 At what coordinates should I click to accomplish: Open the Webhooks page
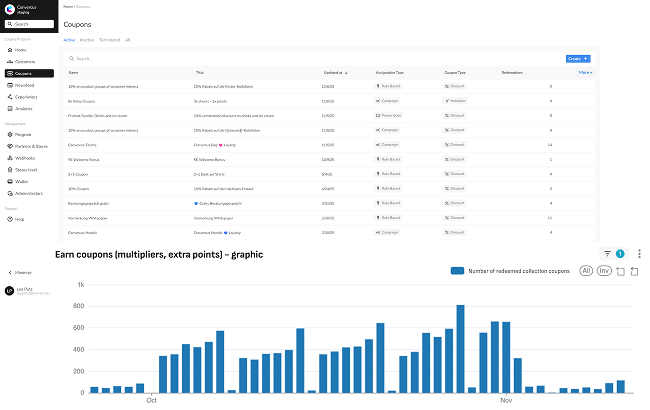pos(25,158)
